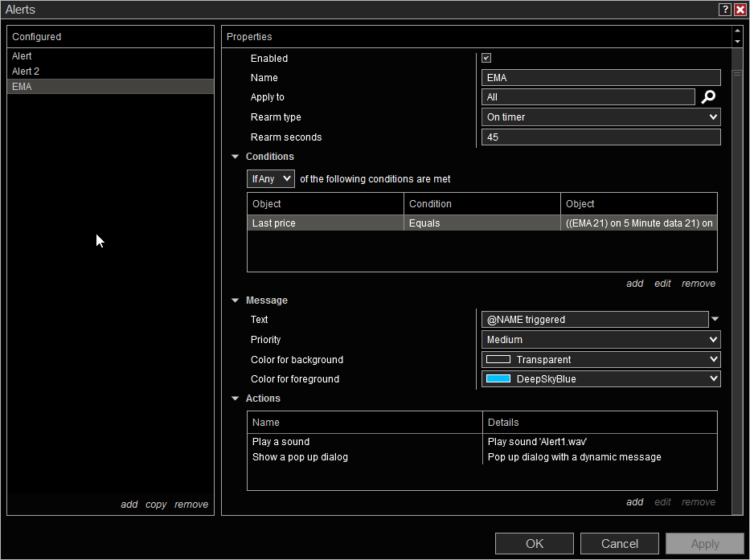
Task: Collapse the Message section
Action: 236,301
